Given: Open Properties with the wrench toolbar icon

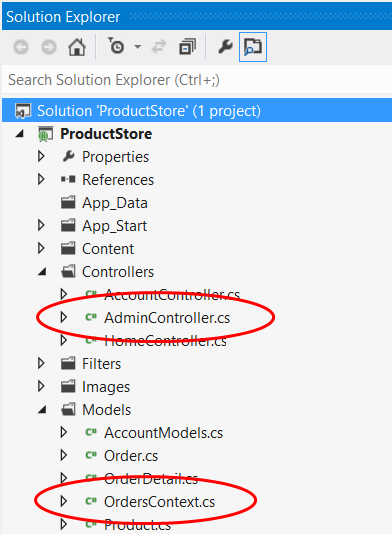Looking at the screenshot, I should pyautogui.click(x=225, y=47).
